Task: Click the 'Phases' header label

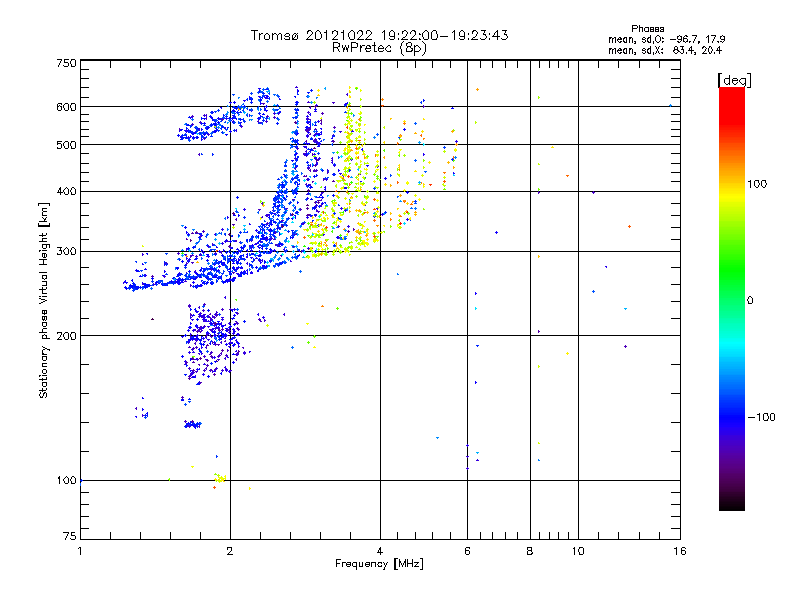Action: coord(647,29)
